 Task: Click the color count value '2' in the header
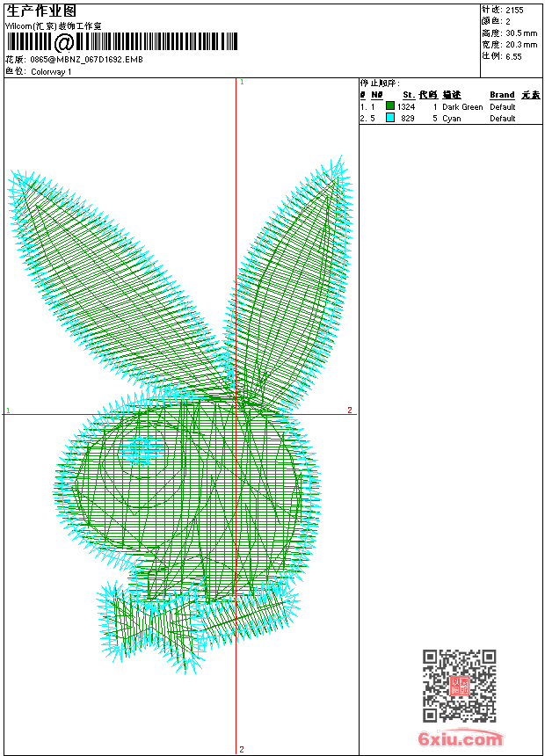(x=508, y=21)
